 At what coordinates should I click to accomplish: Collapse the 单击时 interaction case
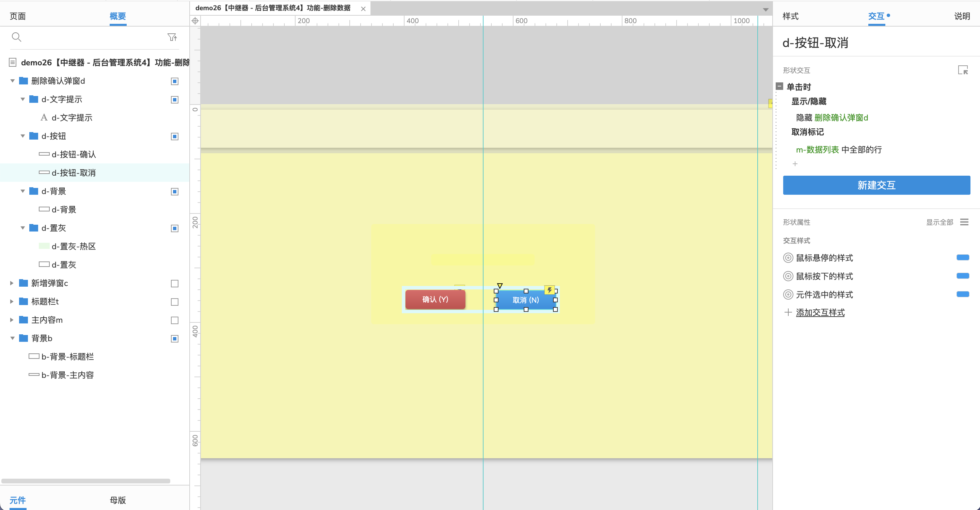tap(779, 86)
